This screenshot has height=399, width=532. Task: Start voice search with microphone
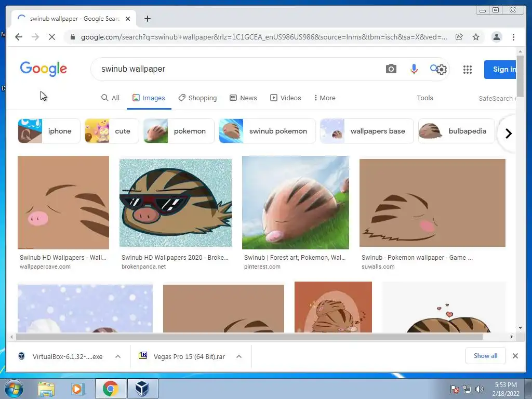414,69
